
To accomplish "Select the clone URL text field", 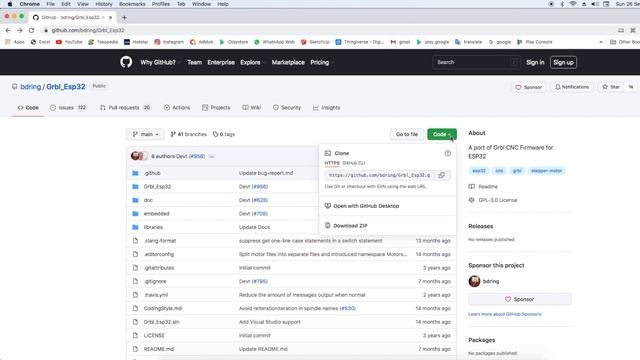I will coord(380,175).
